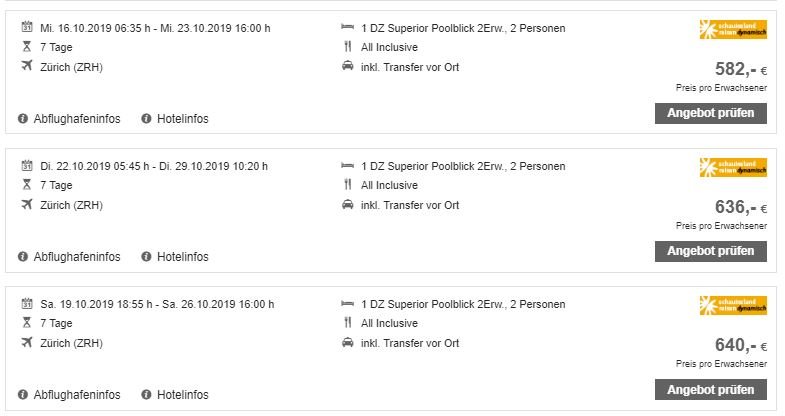Click the bed icon in the 636 € offer
This screenshot has width=785, height=416.
[x=347, y=166]
